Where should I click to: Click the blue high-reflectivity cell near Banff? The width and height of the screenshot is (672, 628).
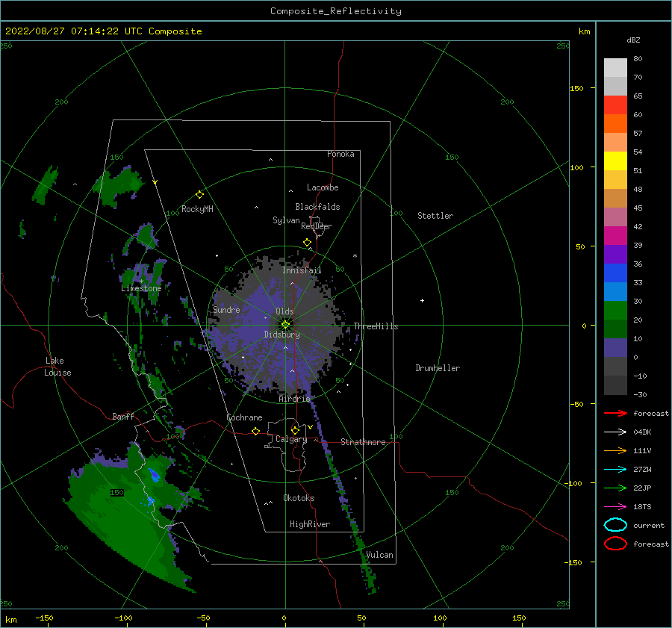coord(153,474)
